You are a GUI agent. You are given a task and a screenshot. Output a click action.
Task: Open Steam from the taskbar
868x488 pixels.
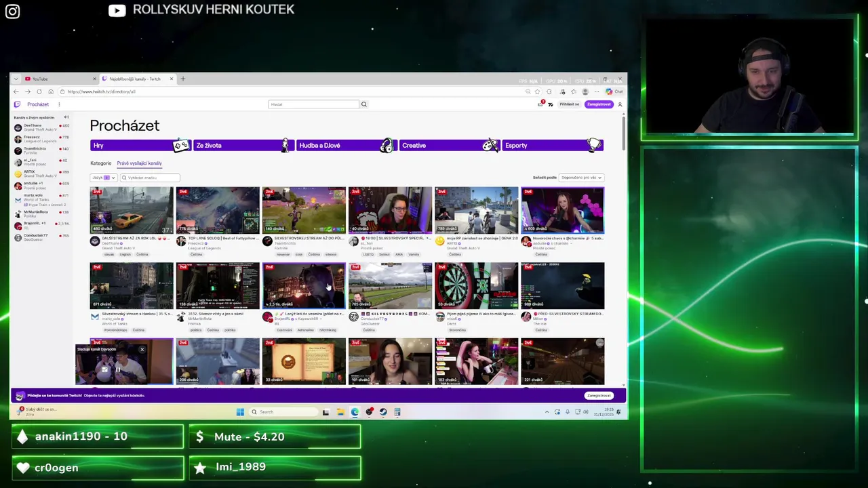[383, 411]
